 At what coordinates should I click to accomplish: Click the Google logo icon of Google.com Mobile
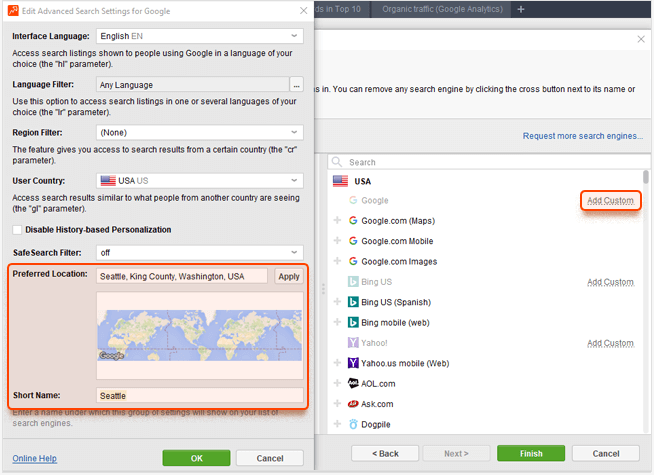(x=353, y=241)
